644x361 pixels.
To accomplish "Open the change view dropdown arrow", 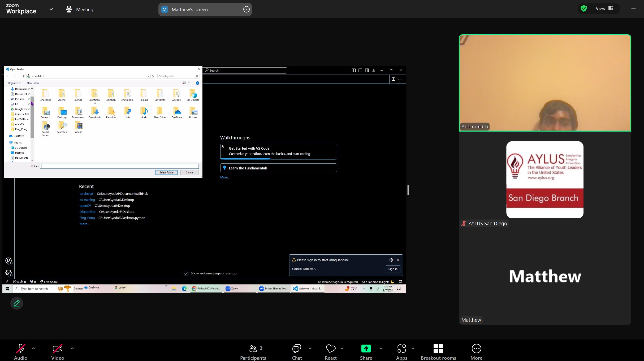I will 189,83.
